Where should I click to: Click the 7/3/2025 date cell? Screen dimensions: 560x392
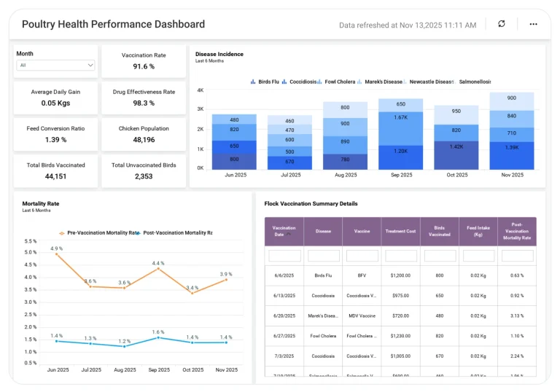(x=284, y=356)
